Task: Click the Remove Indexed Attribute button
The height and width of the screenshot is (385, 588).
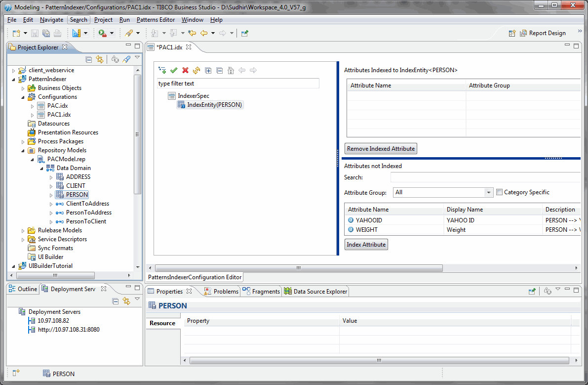Action: tap(381, 149)
